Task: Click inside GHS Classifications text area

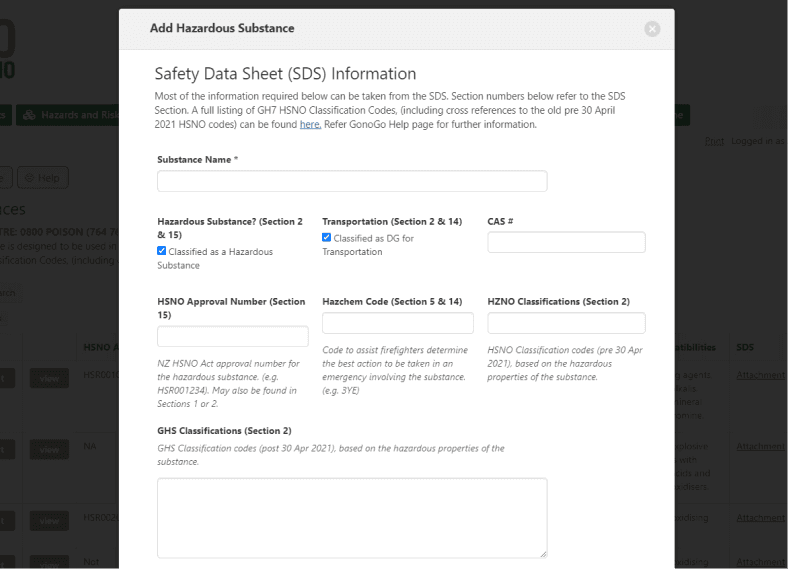Action: pos(352,518)
